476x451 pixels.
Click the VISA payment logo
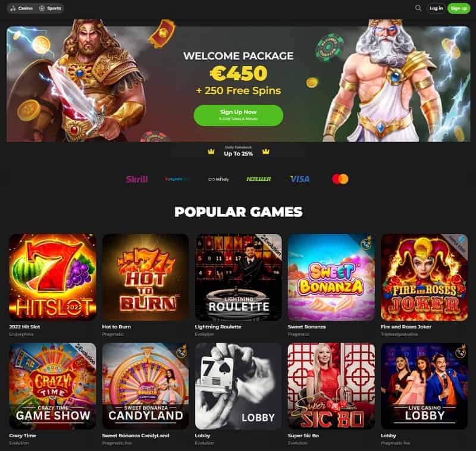(x=300, y=179)
